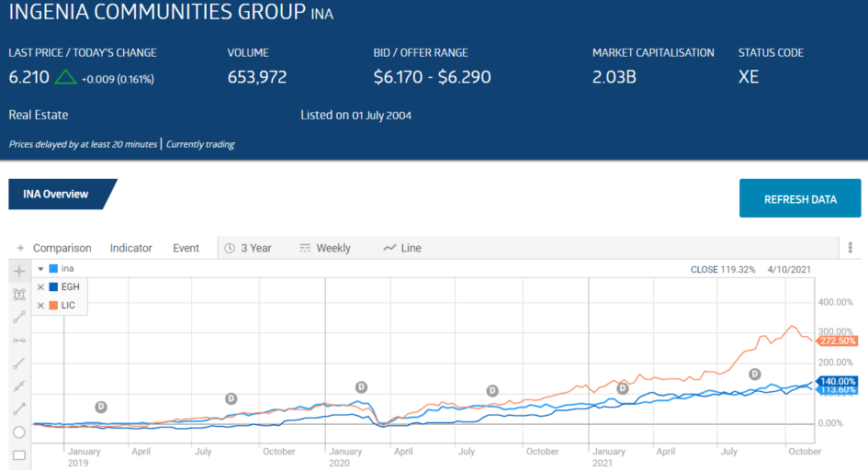Image resolution: width=868 pixels, height=470 pixels.
Task: Open the chart more-options kebab menu
Action: coord(851,248)
